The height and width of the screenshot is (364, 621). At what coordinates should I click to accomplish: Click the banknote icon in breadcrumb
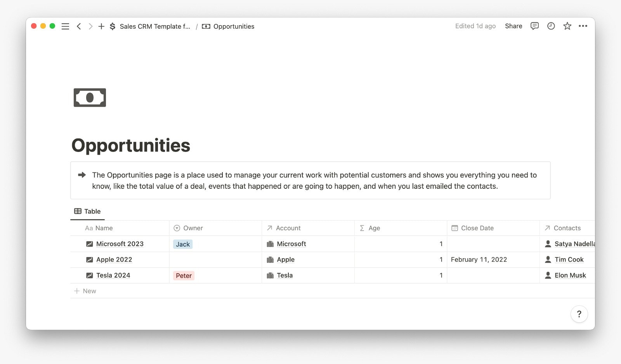[206, 26]
